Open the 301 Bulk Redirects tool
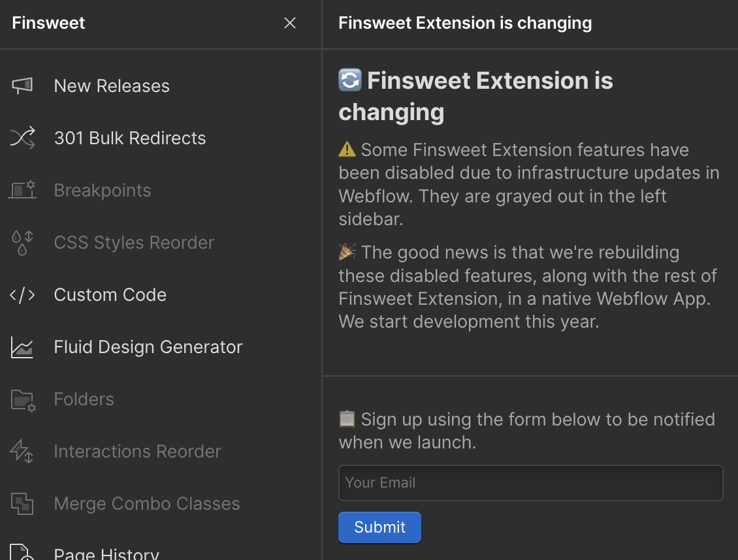738x560 pixels. (x=130, y=138)
